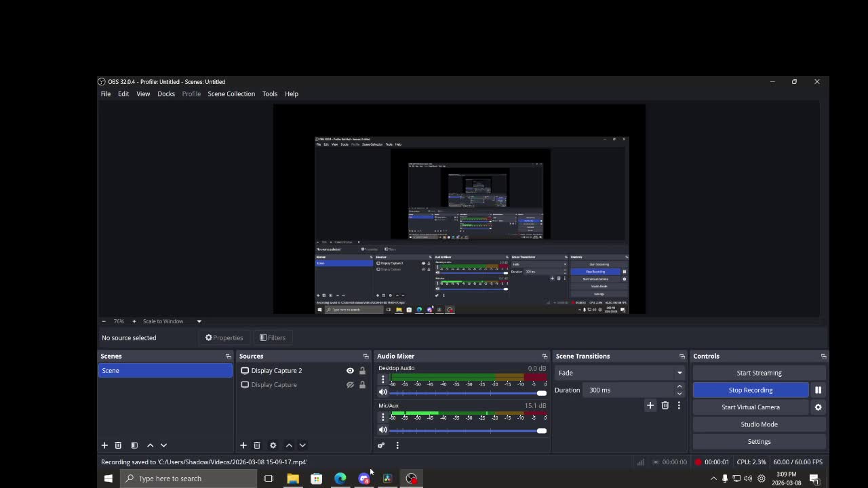
Task: Open source properties gear in Sources toolbar
Action: 273,445
